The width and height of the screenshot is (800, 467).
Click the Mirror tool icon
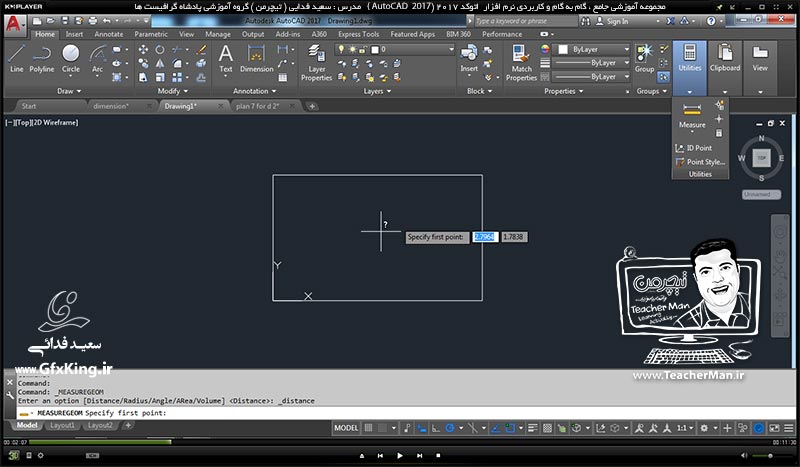160,63
